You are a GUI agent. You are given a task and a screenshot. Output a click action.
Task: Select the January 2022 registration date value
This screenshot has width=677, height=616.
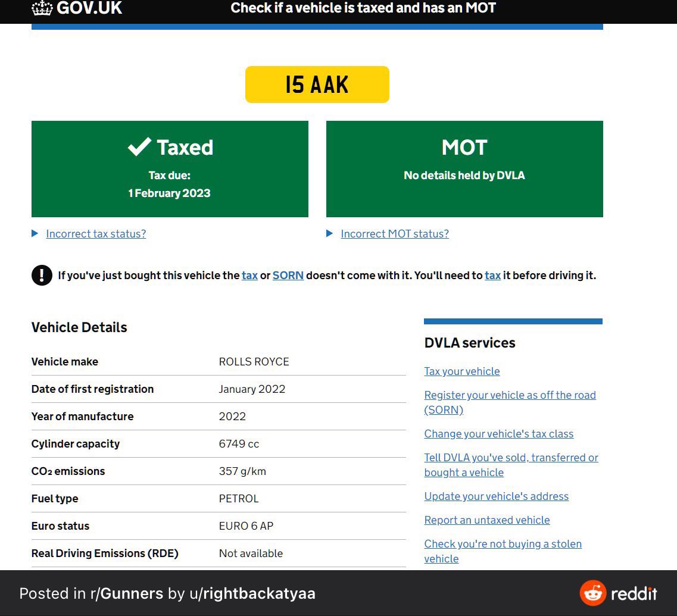coord(252,389)
